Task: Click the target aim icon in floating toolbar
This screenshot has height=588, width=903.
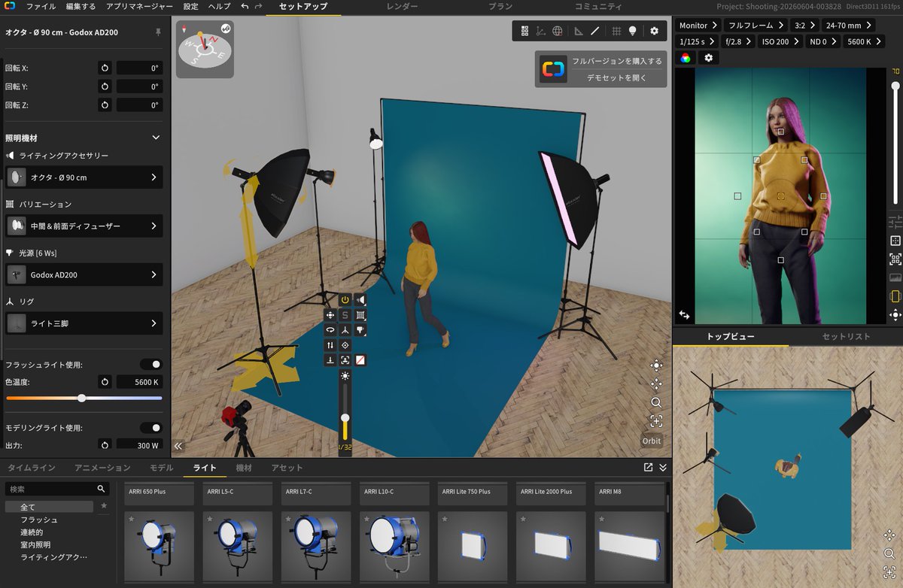Action: tap(345, 345)
